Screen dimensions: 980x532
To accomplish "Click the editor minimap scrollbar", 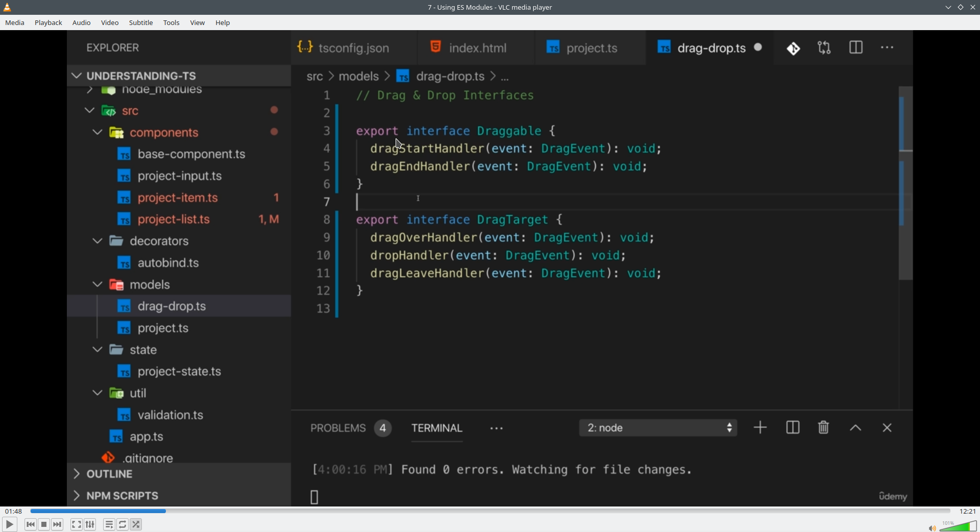I will pyautogui.click(x=906, y=184).
